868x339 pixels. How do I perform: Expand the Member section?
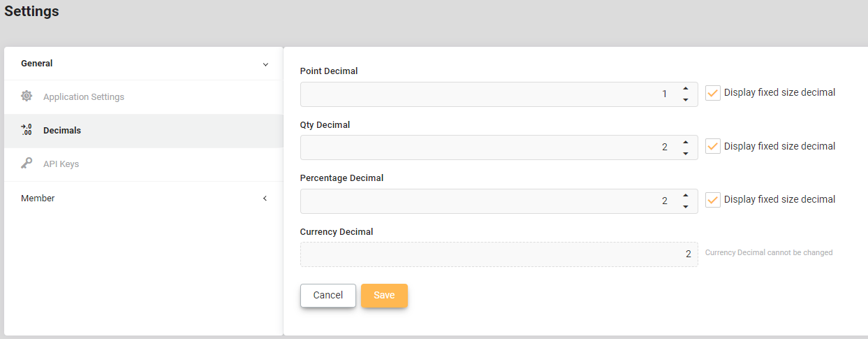265,199
